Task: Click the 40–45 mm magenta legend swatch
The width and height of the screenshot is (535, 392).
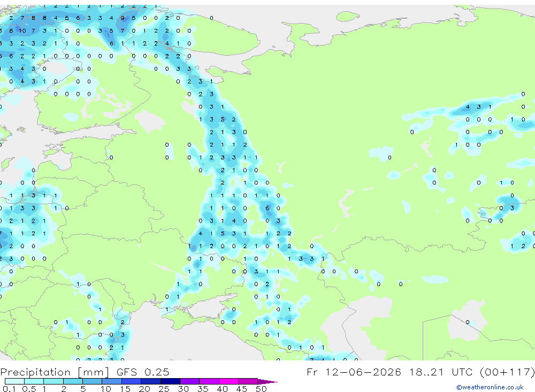Action: pos(228,381)
